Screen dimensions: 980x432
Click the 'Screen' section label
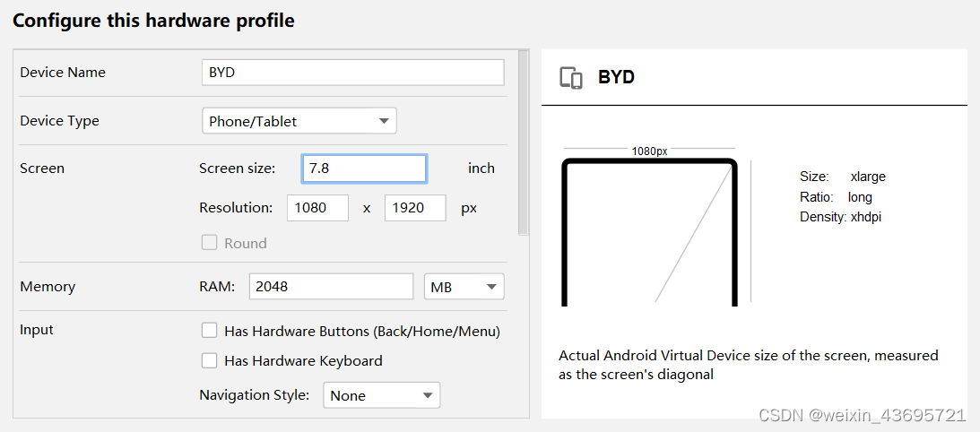point(42,168)
